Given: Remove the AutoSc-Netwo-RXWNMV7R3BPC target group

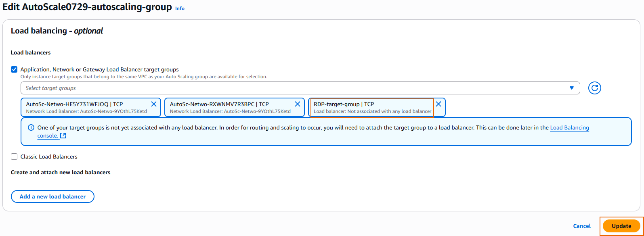Looking at the screenshot, I should coord(298,104).
